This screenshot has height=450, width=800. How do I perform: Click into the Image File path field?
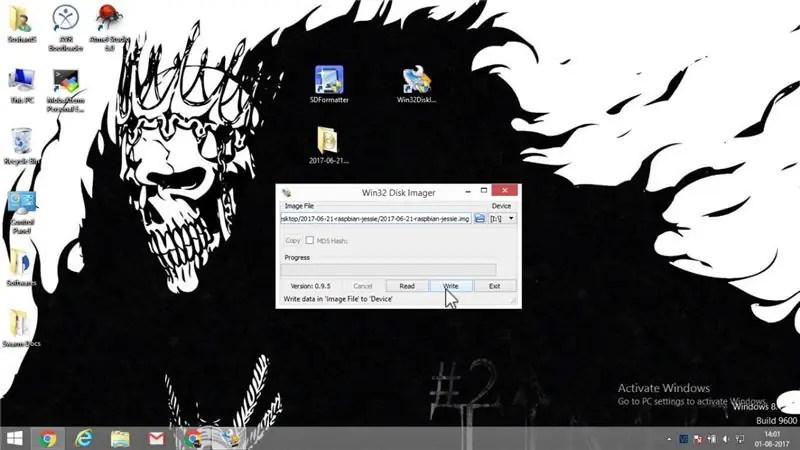376,218
